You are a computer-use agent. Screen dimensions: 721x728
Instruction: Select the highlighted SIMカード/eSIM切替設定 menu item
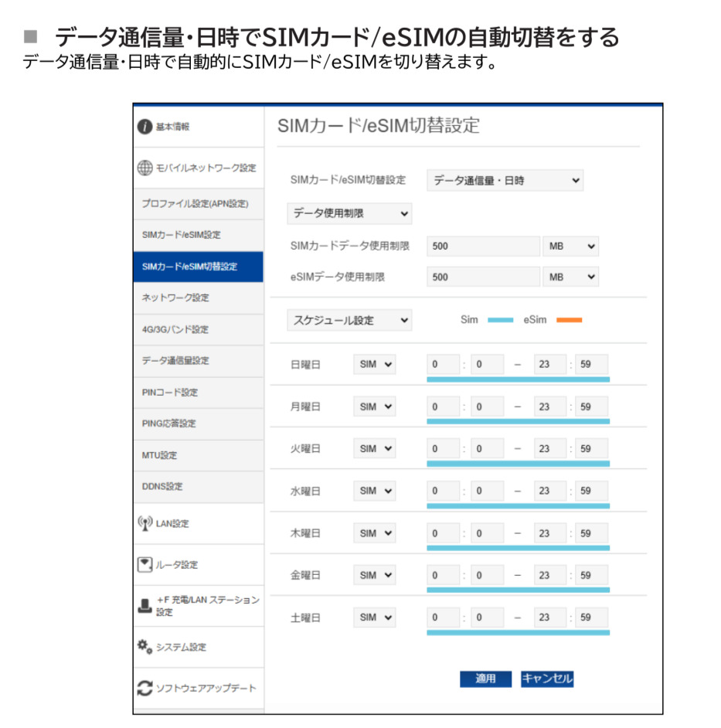[199, 267]
